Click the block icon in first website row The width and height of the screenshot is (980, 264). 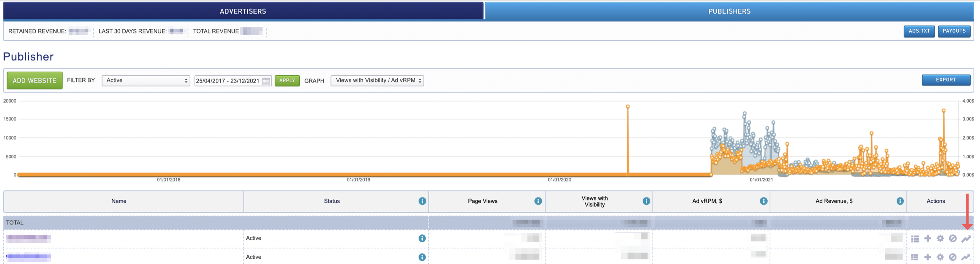coord(953,239)
